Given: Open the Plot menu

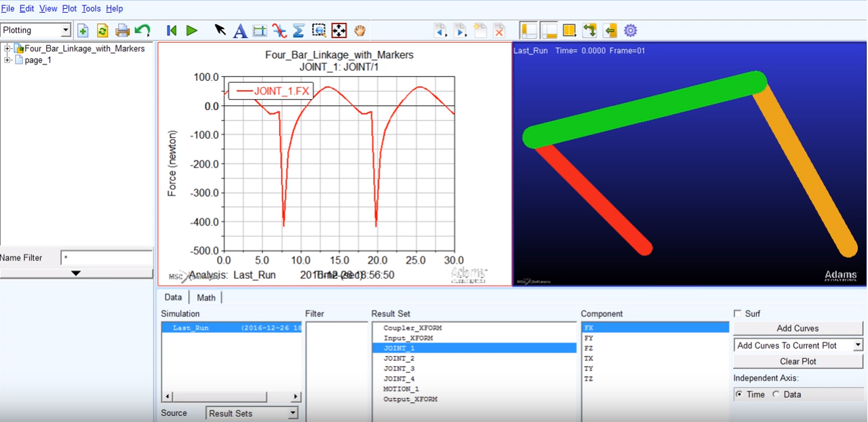Looking at the screenshot, I should click(x=69, y=9).
